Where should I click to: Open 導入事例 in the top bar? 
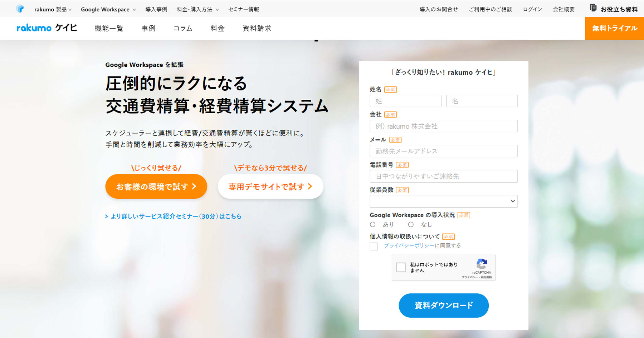coord(156,9)
